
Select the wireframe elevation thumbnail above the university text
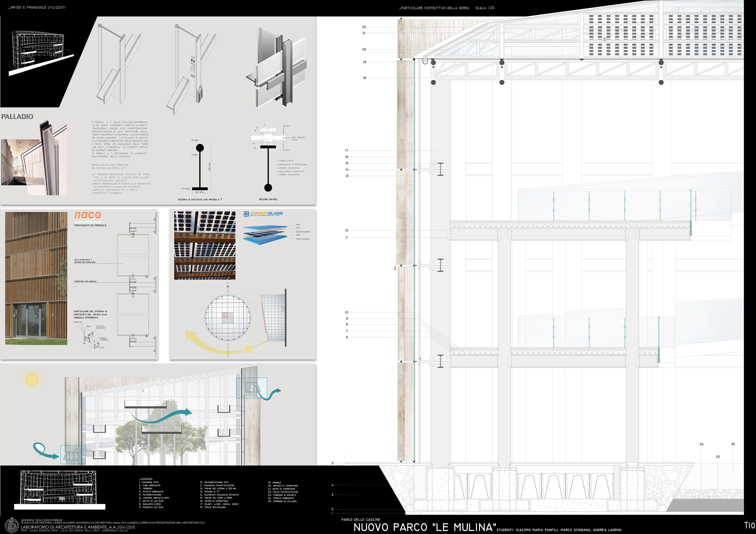pos(59,490)
